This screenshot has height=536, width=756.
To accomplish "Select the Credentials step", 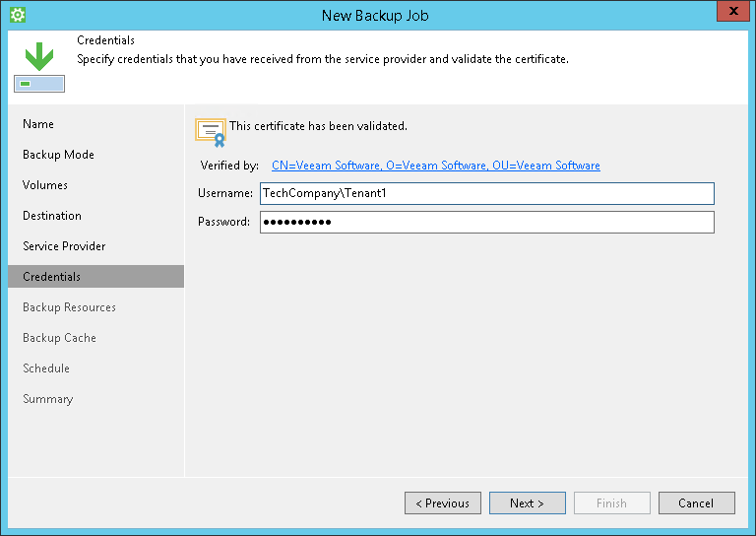I will tap(52, 277).
